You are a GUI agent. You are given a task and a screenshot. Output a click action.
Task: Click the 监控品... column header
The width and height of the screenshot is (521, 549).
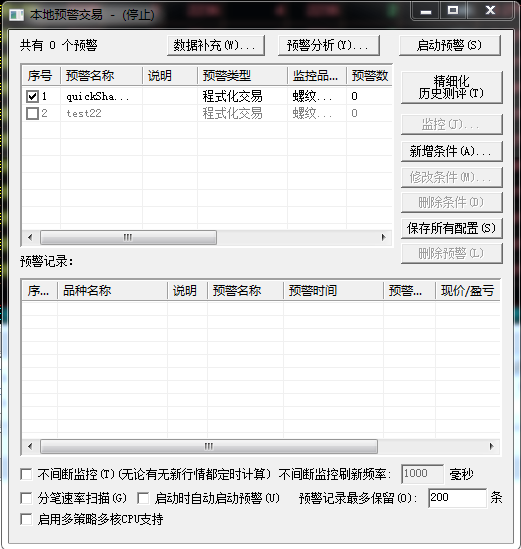pyautogui.click(x=317, y=75)
